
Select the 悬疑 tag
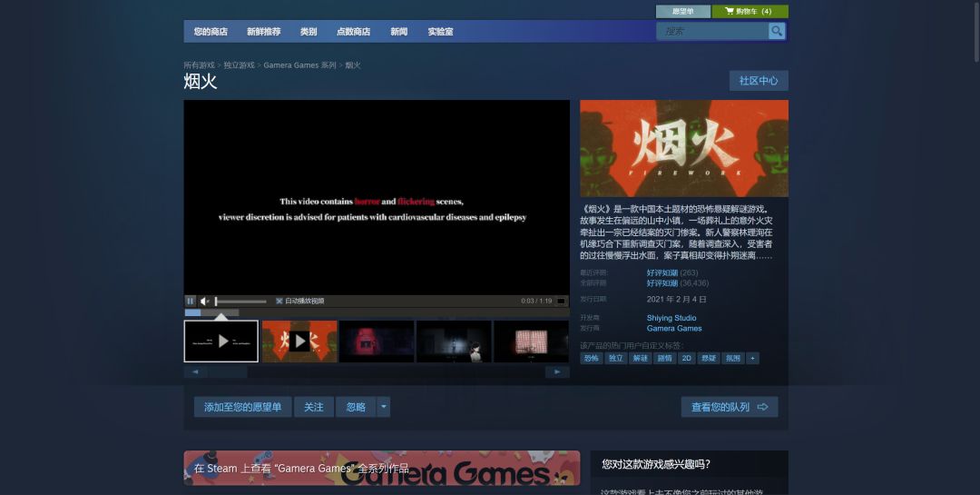[709, 358]
